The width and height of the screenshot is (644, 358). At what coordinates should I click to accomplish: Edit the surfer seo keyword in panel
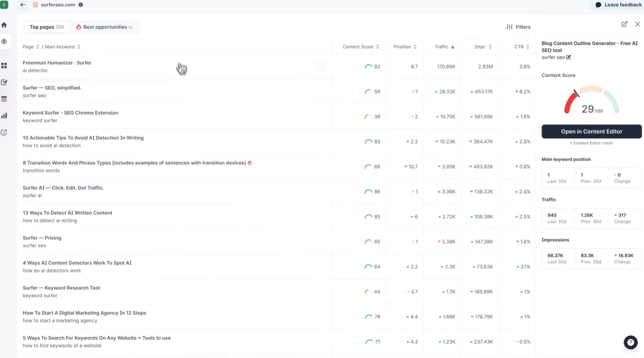point(568,57)
